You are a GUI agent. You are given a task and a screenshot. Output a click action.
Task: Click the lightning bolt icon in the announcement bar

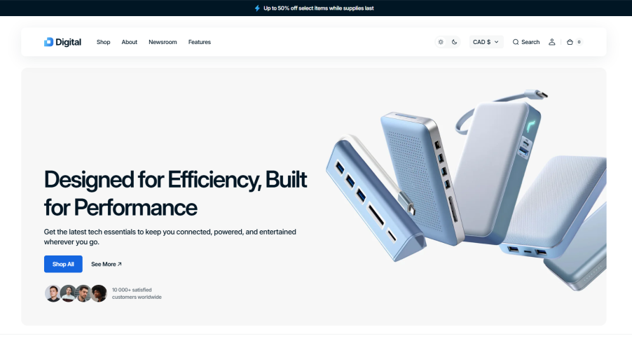[257, 8]
